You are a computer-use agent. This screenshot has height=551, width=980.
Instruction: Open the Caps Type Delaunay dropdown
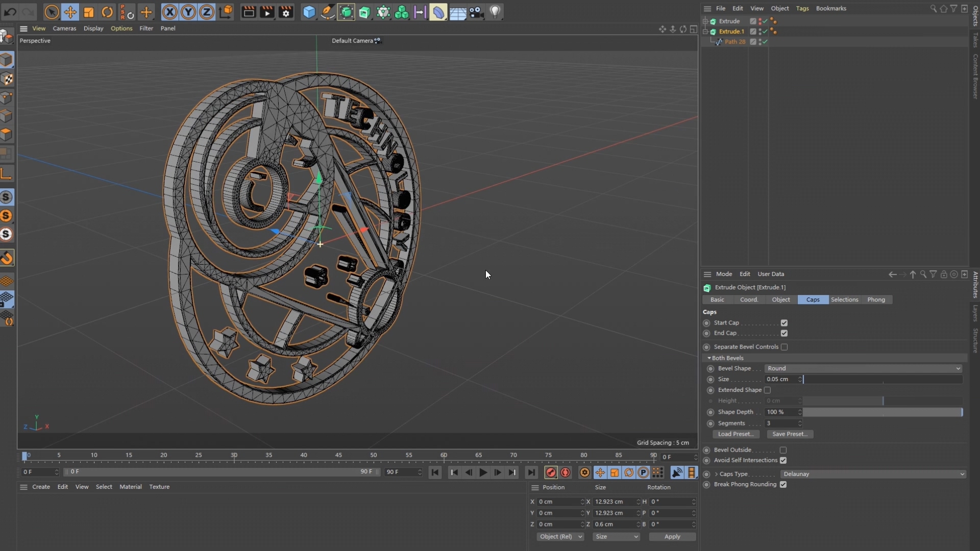coord(873,474)
